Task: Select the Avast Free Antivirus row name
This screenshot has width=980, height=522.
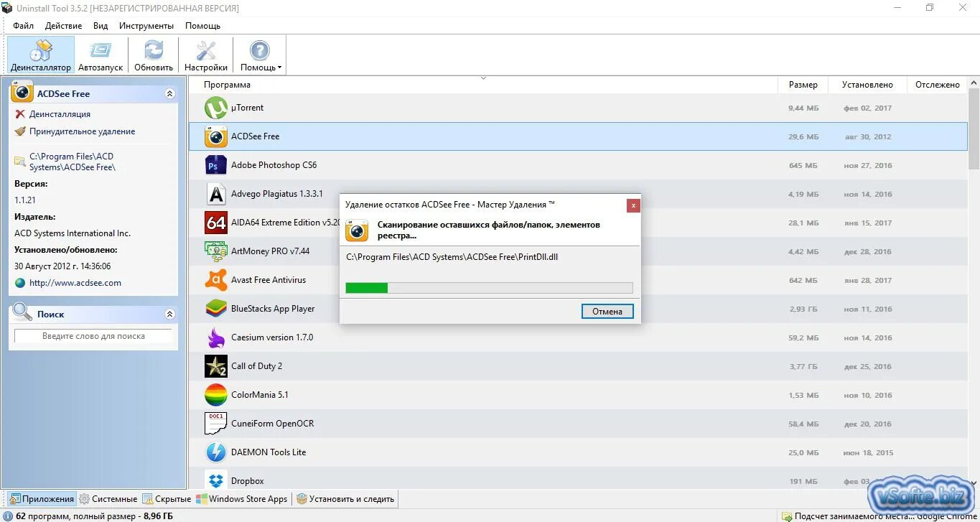Action: [x=269, y=280]
